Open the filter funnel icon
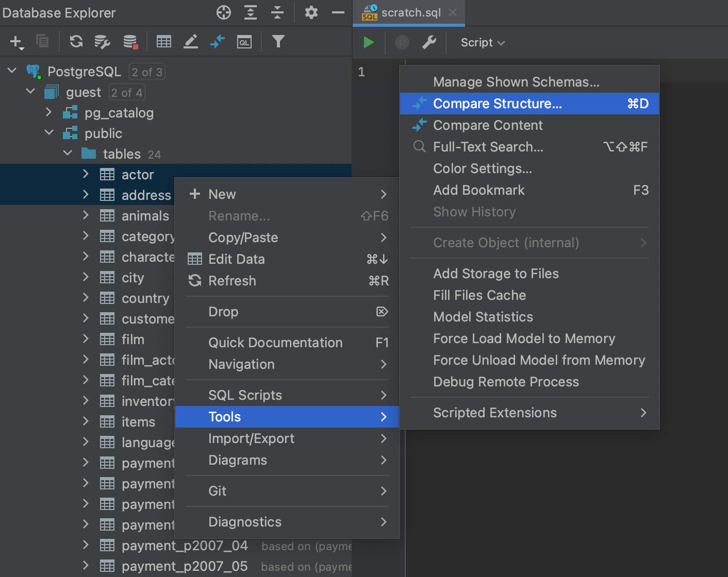728x577 pixels. [278, 42]
